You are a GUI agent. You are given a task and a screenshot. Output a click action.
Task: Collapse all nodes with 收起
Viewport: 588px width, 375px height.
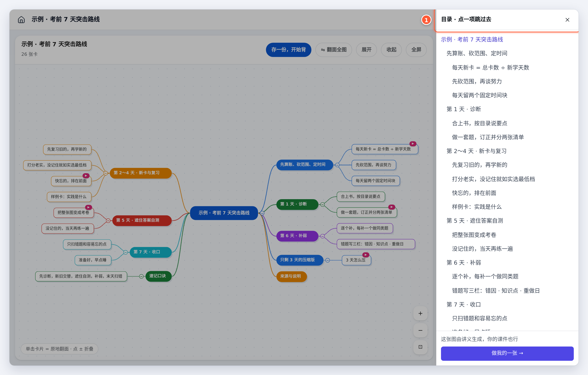(391, 50)
